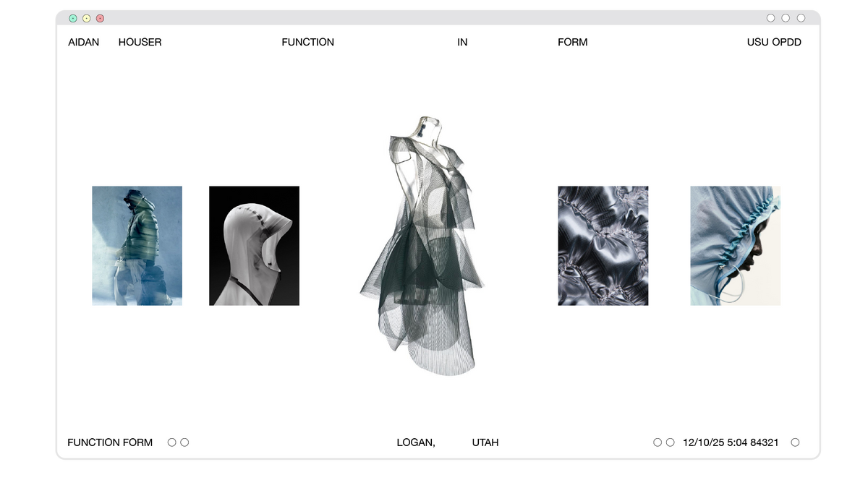Open the puffer jacket figure thumbnail
The height and width of the screenshot is (488, 868).
137,246
